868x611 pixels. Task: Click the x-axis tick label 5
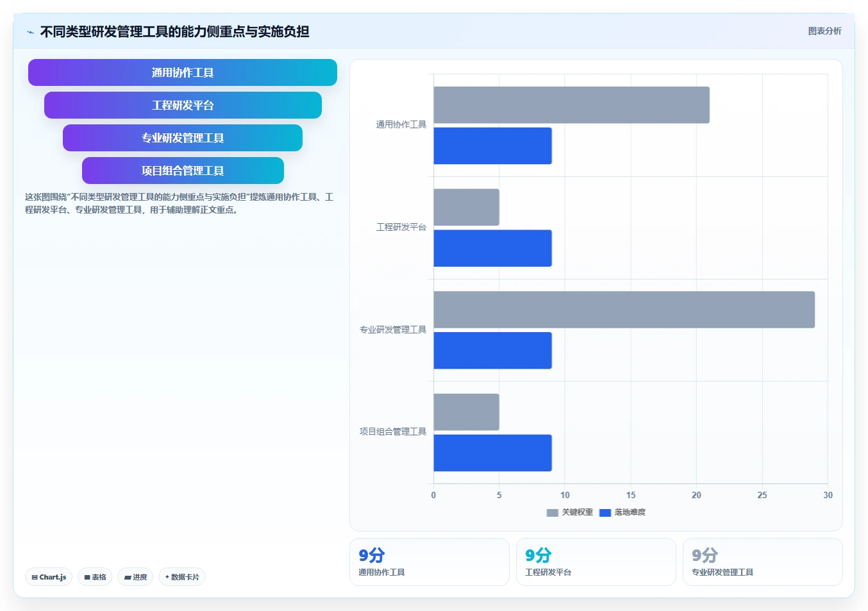coord(499,495)
